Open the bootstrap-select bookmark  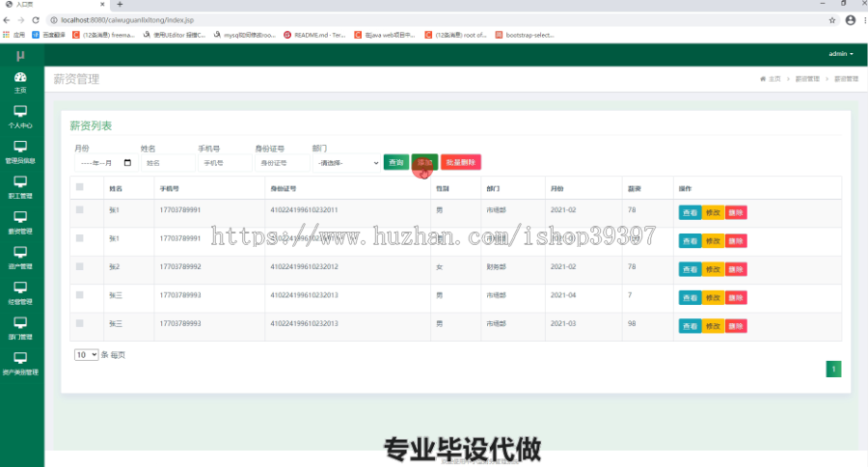[525, 35]
